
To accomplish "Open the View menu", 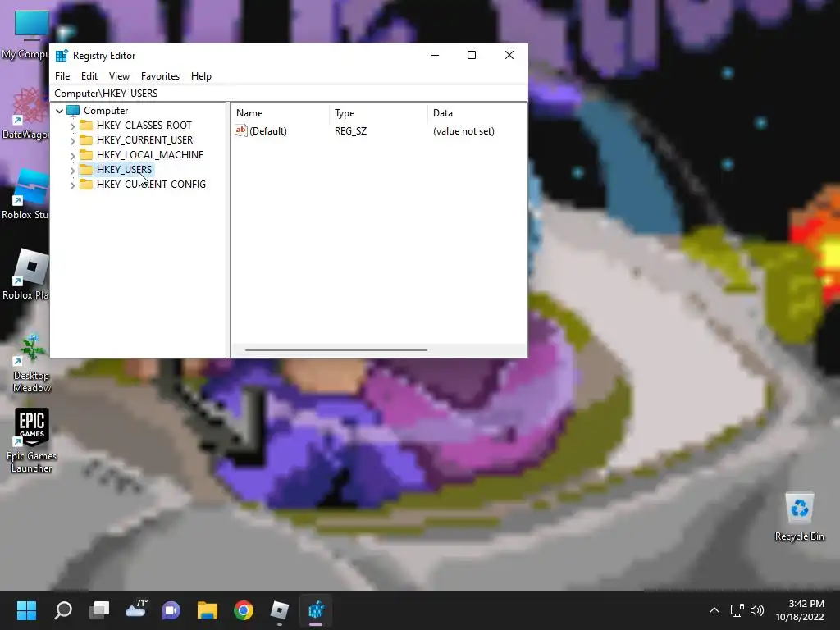I will (x=119, y=76).
